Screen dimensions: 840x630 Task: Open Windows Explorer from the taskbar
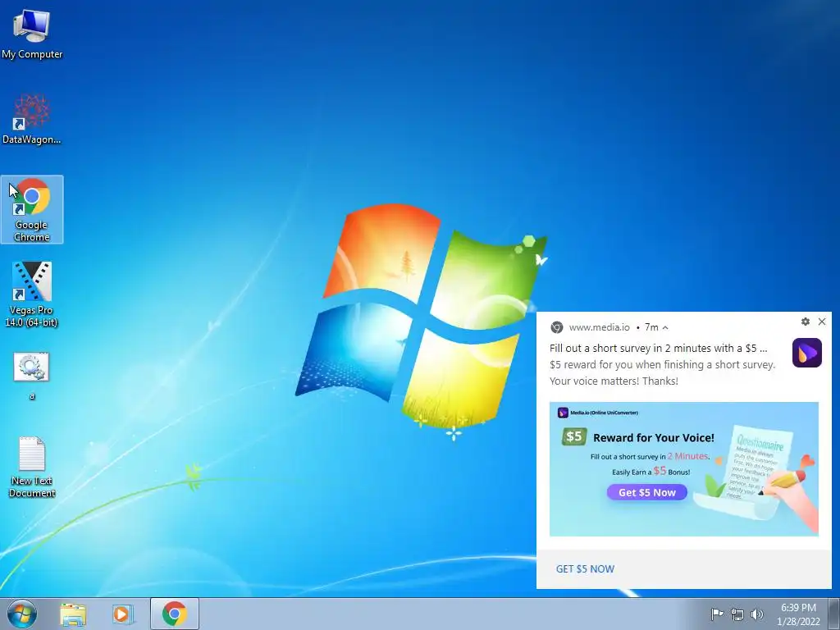[73, 614]
